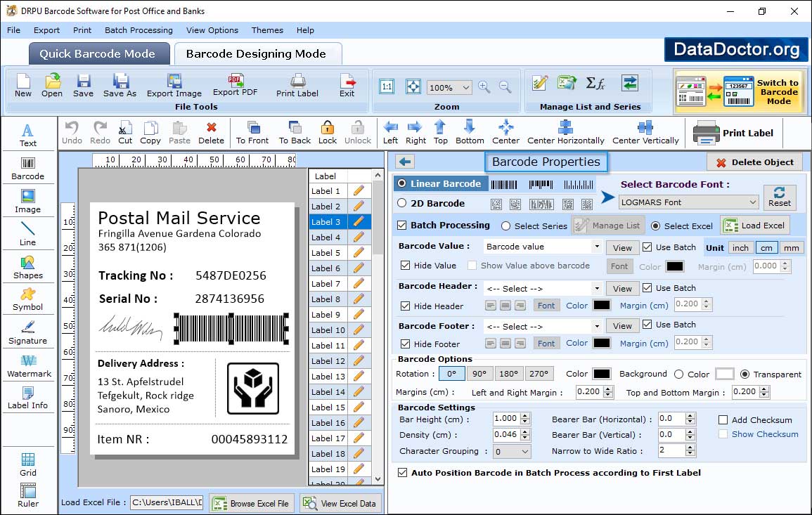The height and width of the screenshot is (515, 812).
Task: Click the Delete Object button
Action: 754,162
